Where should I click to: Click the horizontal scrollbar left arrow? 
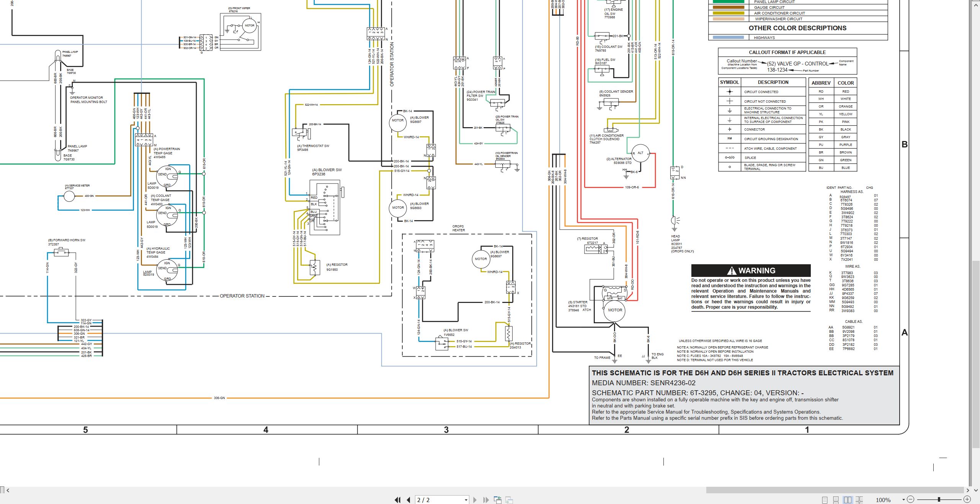click(x=8, y=490)
